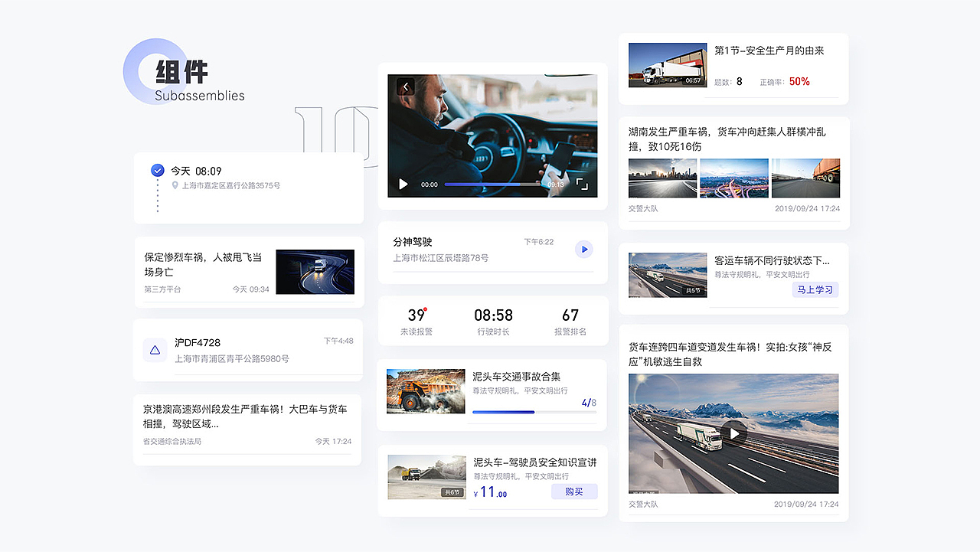Screen dimensions: 980x552
Task: Open the 保定惨烈车祸 night road thumbnail
Action: [315, 272]
